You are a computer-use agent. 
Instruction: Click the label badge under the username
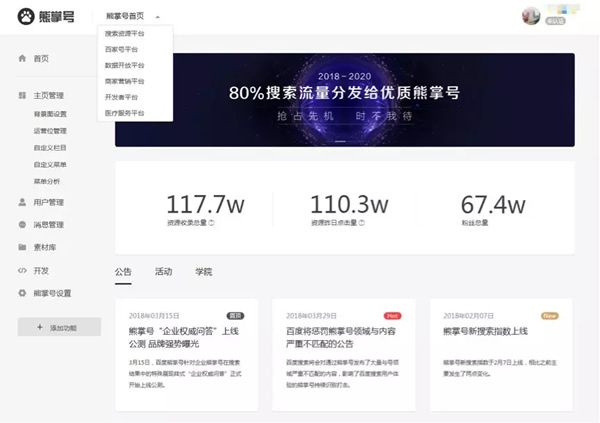(x=555, y=21)
